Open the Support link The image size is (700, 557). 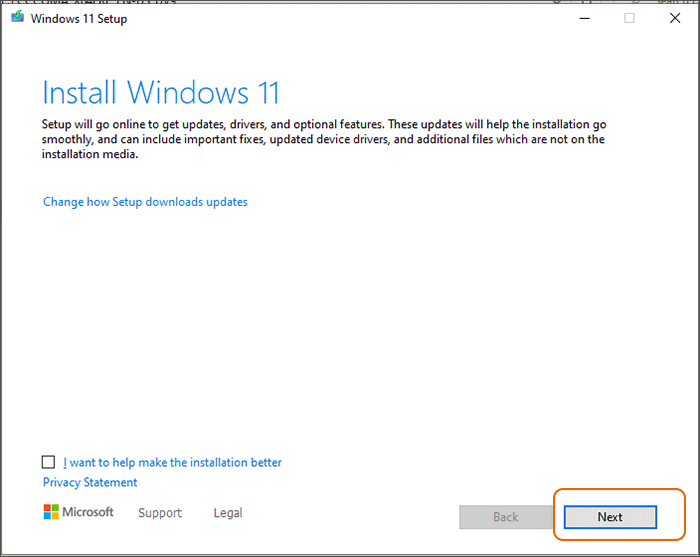coord(160,513)
